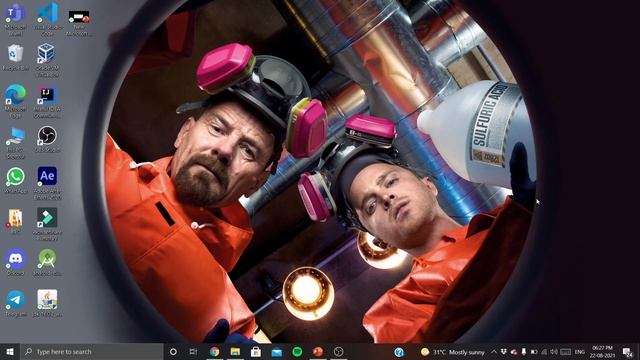
Task: Open the volume speaker tray icon
Action: click(553, 352)
